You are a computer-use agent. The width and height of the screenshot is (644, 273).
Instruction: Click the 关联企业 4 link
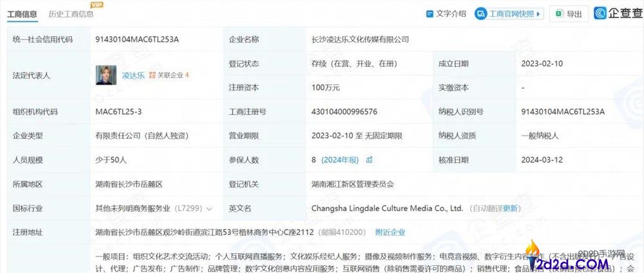tap(169, 75)
